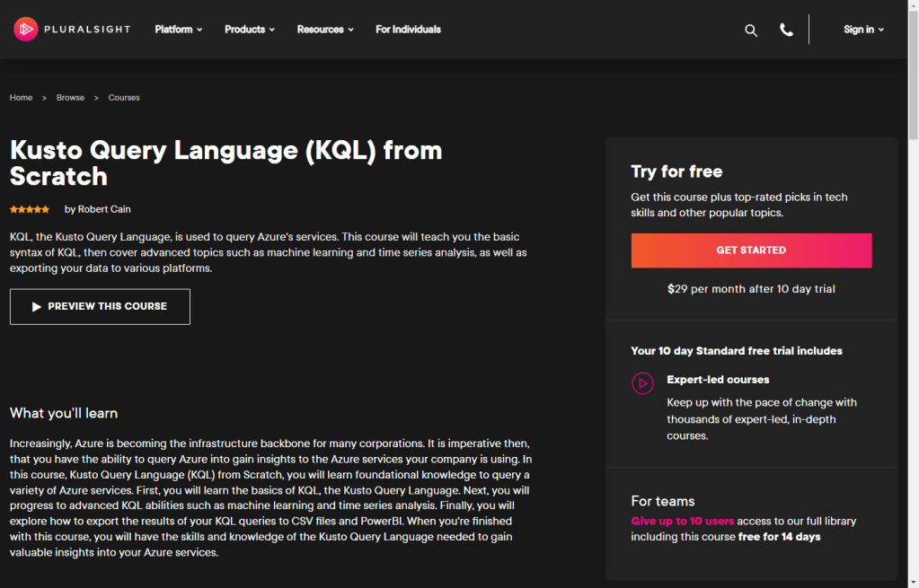Viewport: 919px width, 588px height.
Task: Click the Give up to 10 users link
Action: tap(682, 522)
